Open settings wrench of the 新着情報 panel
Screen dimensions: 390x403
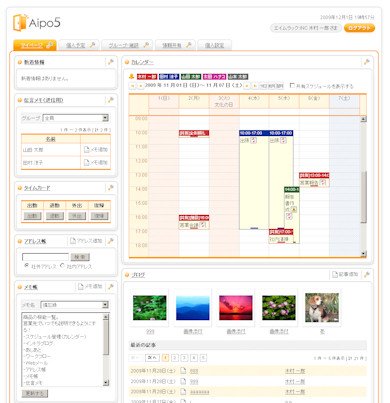point(111,62)
